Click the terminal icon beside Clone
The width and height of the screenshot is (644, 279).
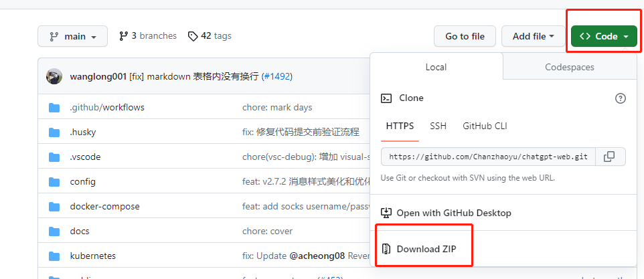pyautogui.click(x=386, y=98)
